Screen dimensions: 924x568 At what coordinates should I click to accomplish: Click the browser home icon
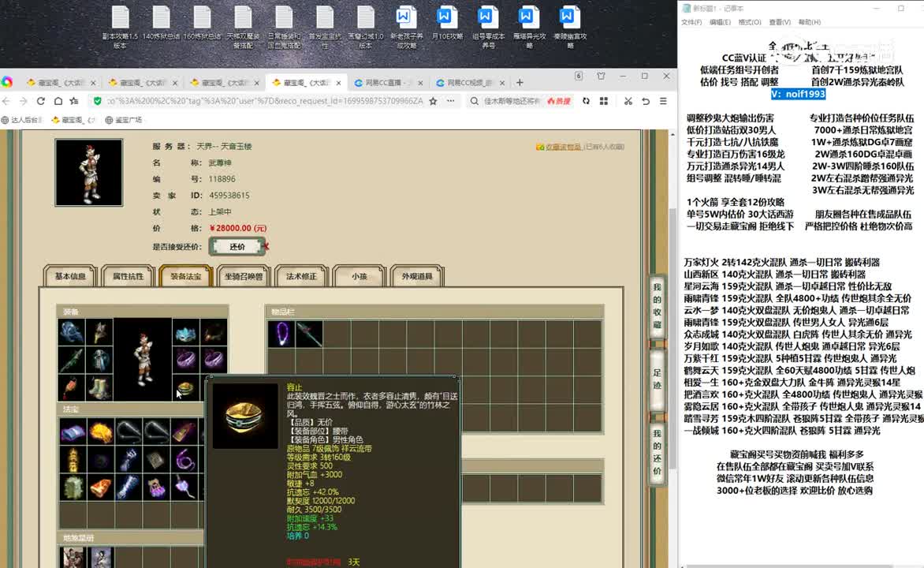(x=58, y=101)
